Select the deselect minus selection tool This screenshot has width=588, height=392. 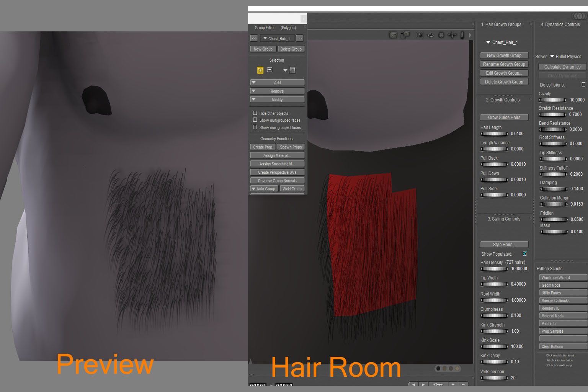(x=270, y=70)
